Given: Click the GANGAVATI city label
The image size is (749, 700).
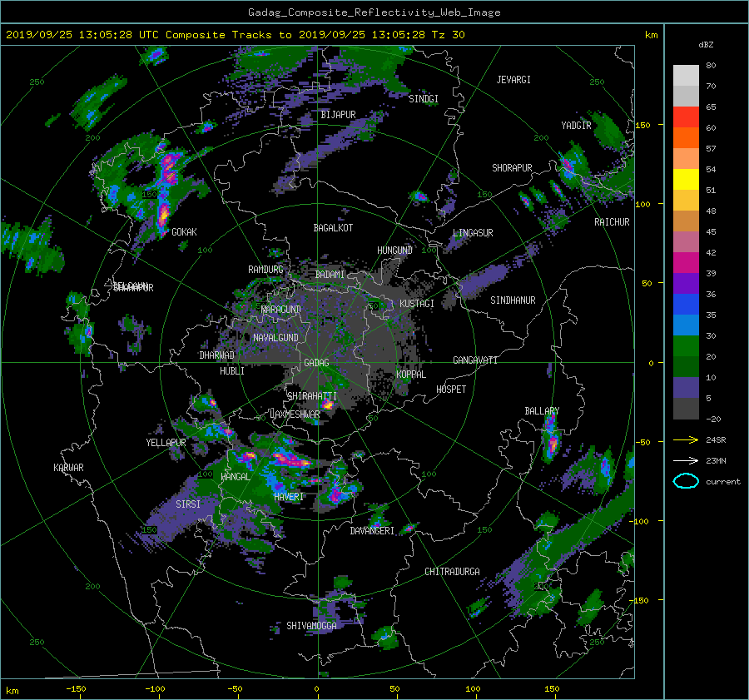Looking at the screenshot, I should coord(475,360).
